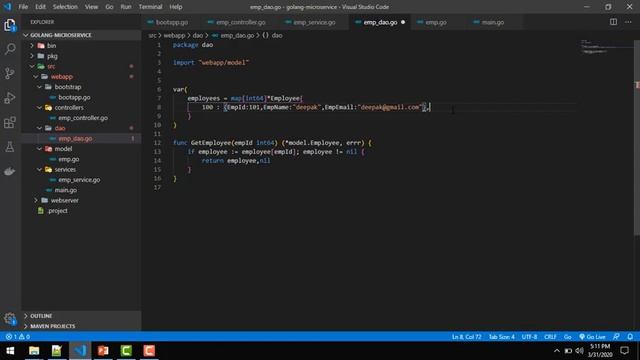Image resolution: width=640 pixels, height=360 pixels.
Task: Open emp_controller.go in explorer tree
Action: [x=83, y=118]
